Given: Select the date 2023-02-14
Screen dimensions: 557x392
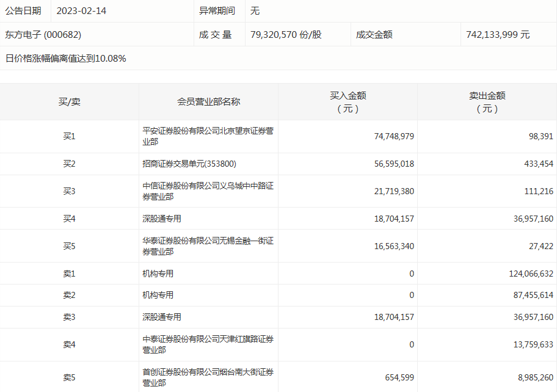Looking at the screenshot, I should 81,10.
